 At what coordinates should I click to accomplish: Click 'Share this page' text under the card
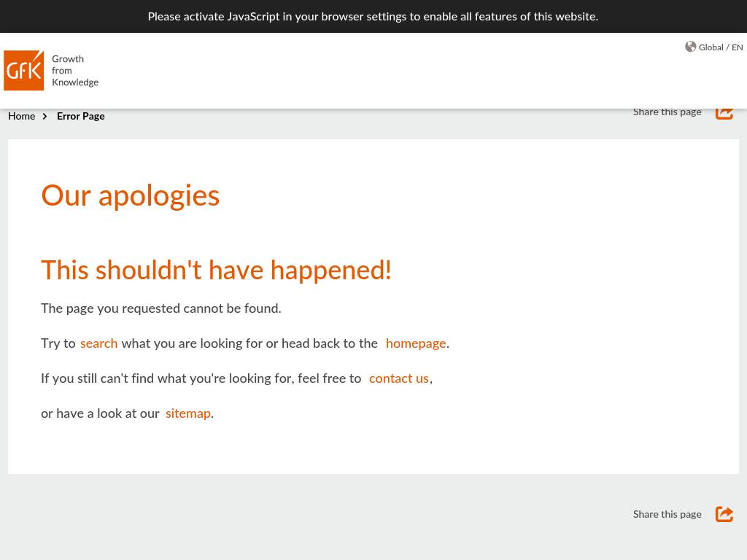[667, 514]
